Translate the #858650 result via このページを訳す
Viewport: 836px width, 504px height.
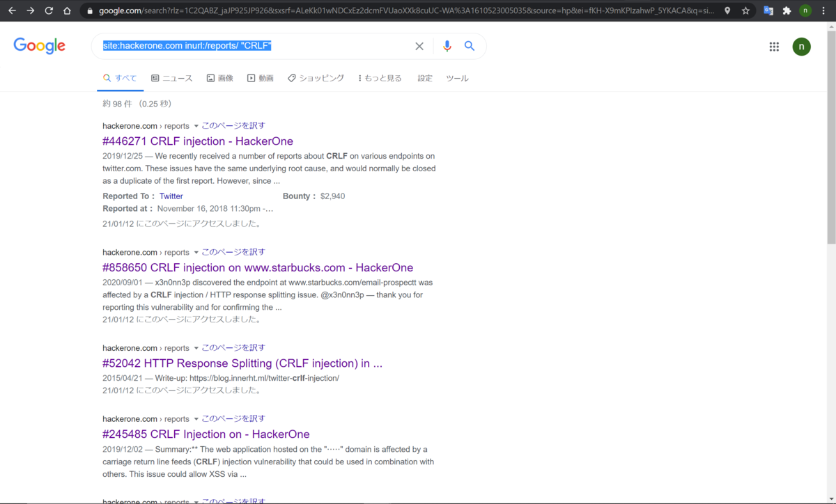pyautogui.click(x=233, y=252)
